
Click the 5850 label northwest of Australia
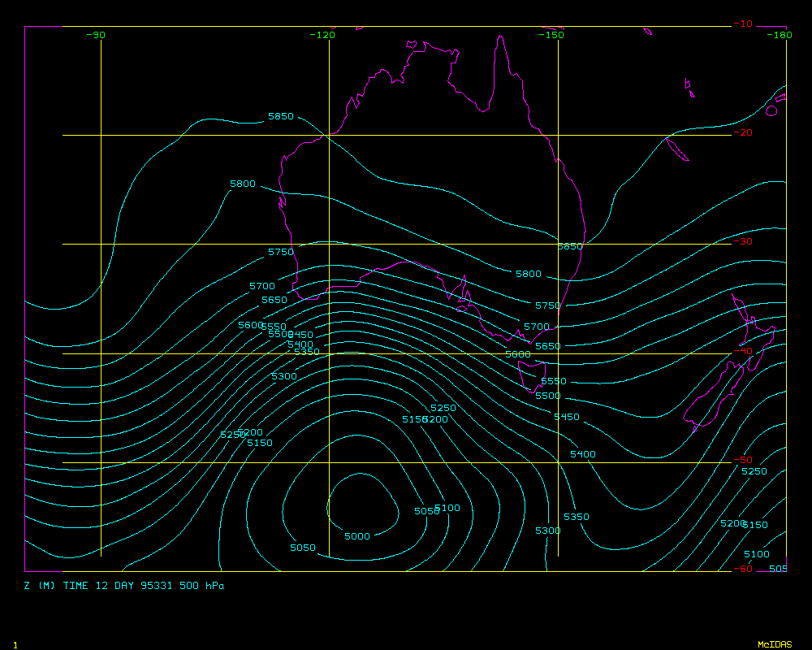281,117
